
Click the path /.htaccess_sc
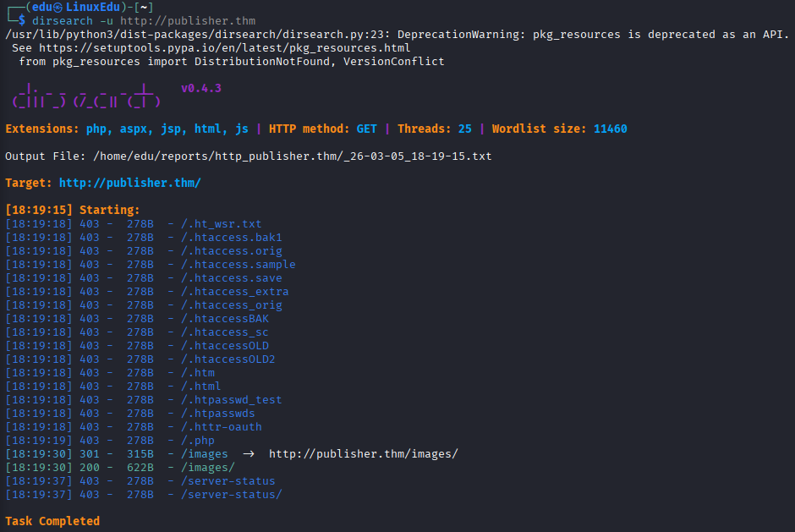click(x=225, y=332)
